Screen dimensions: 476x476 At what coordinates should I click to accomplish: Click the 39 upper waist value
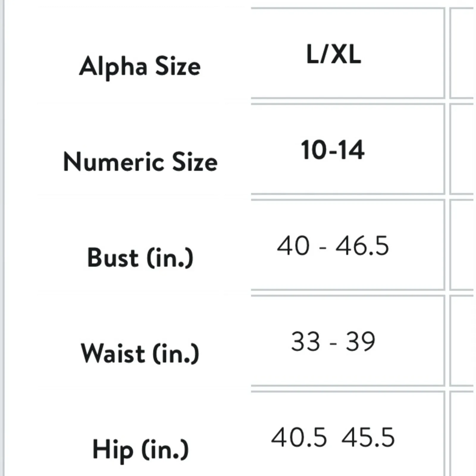coord(360,342)
